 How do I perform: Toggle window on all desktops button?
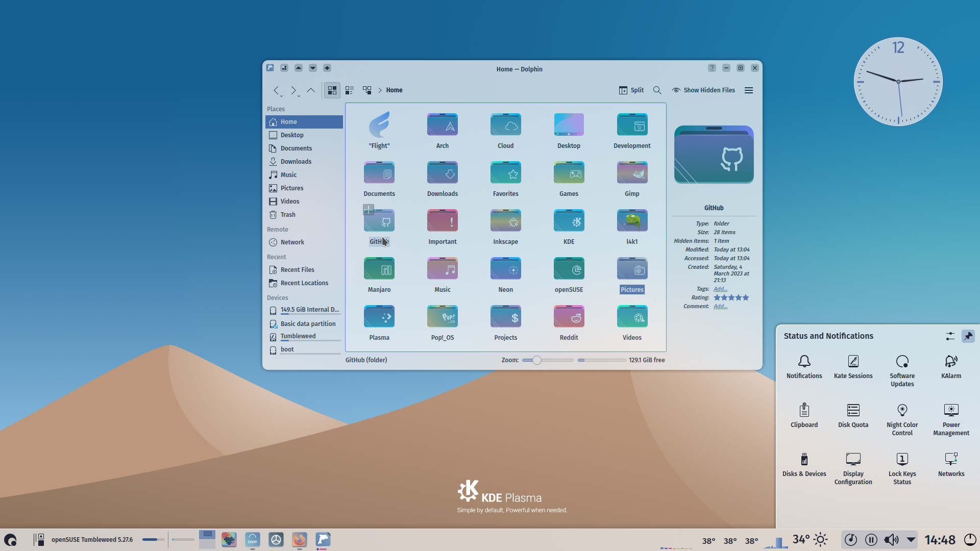coord(284,68)
